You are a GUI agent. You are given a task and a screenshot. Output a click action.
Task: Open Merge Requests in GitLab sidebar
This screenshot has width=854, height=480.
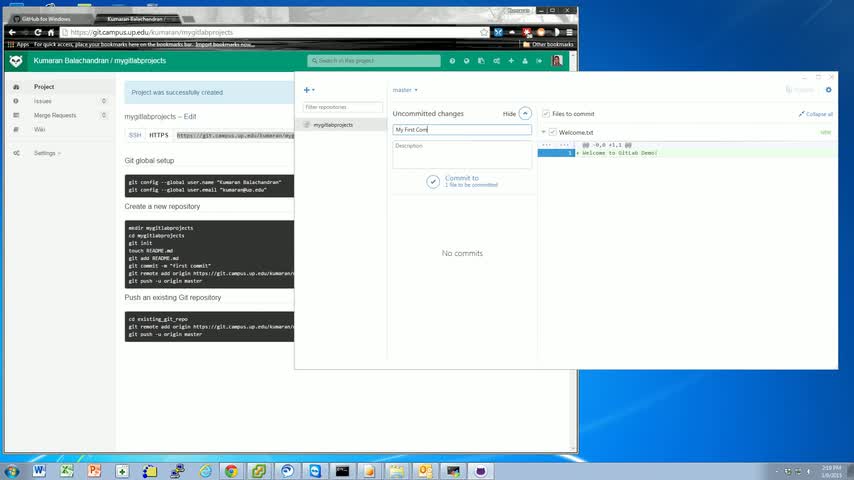pos(55,116)
